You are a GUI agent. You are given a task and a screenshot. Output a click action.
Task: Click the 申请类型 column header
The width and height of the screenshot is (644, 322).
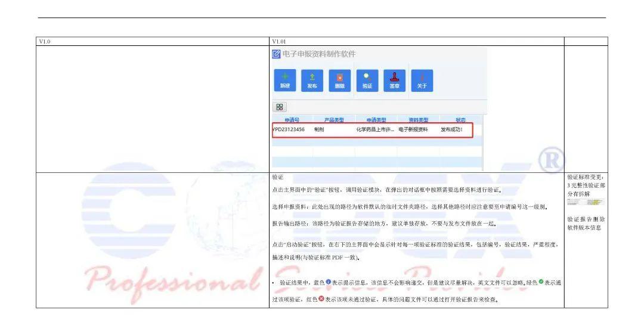[376, 120]
